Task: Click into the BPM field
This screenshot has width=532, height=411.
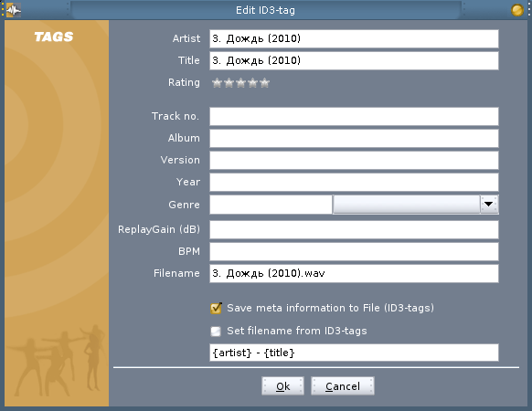Action: click(354, 251)
